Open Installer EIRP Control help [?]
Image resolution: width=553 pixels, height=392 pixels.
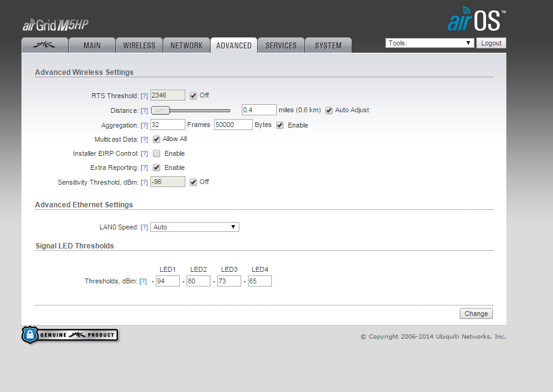coord(144,154)
